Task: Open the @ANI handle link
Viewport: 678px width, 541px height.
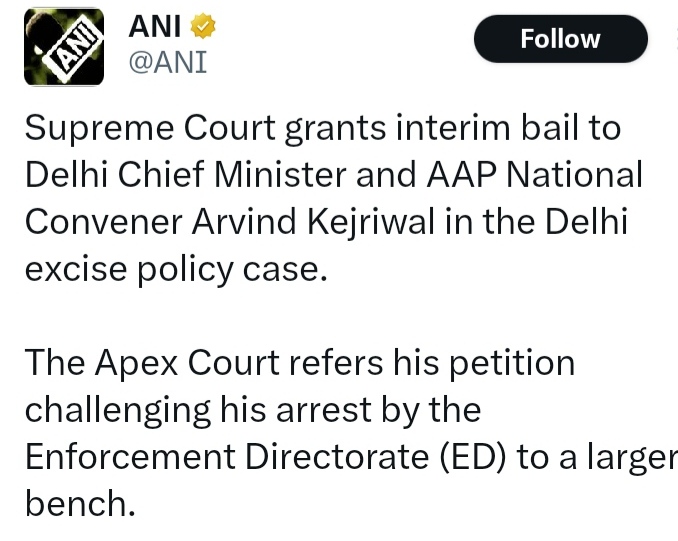Action: coord(167,62)
